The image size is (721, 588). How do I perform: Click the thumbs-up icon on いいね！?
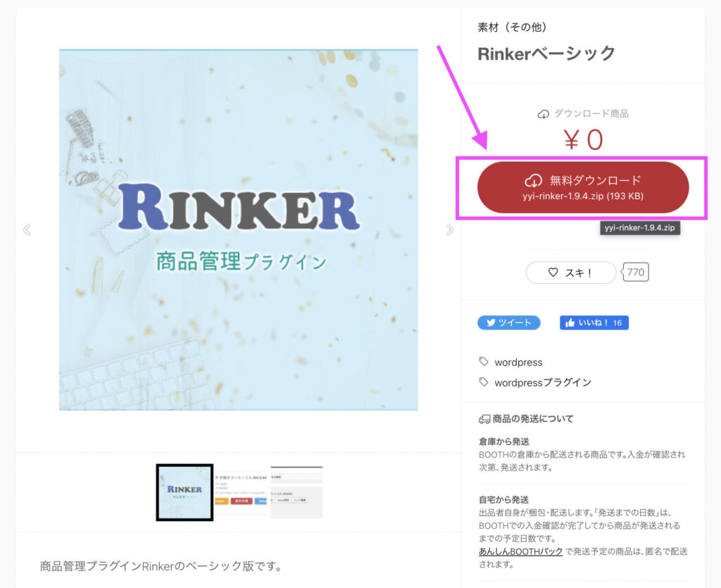click(x=570, y=323)
